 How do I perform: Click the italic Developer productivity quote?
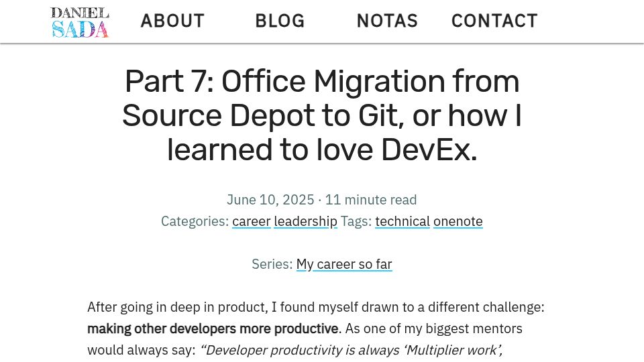coord(351,350)
